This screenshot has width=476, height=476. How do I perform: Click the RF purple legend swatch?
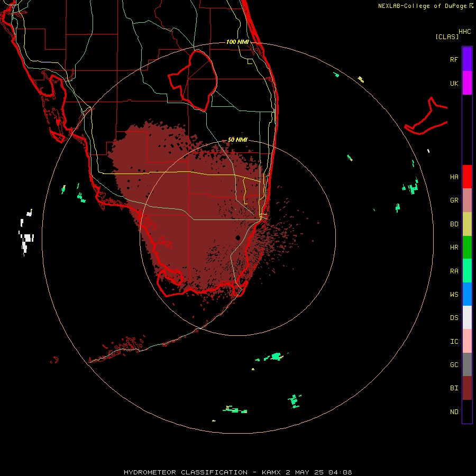pyautogui.click(x=467, y=59)
